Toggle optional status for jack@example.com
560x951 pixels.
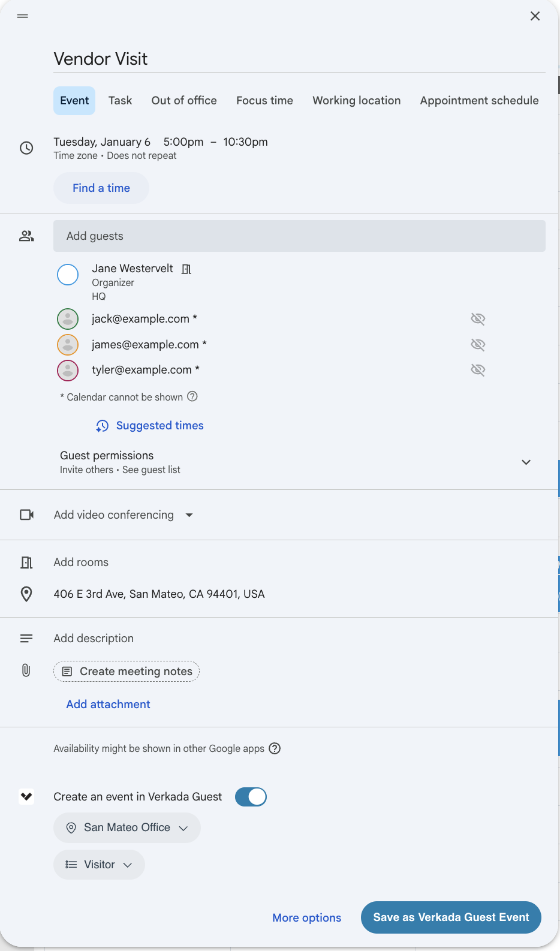click(x=478, y=319)
